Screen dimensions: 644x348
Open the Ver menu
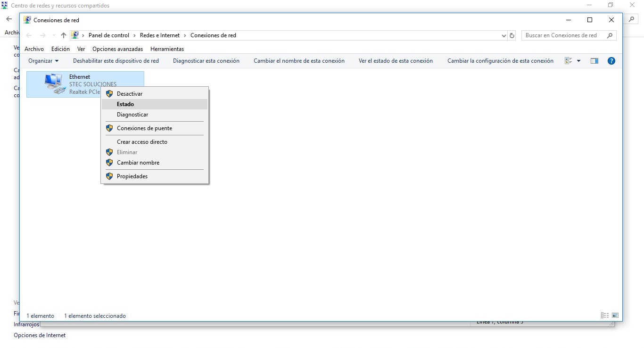pos(81,49)
